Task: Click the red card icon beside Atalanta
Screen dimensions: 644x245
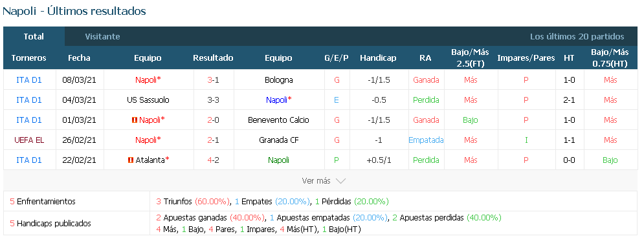Action: click(x=131, y=160)
